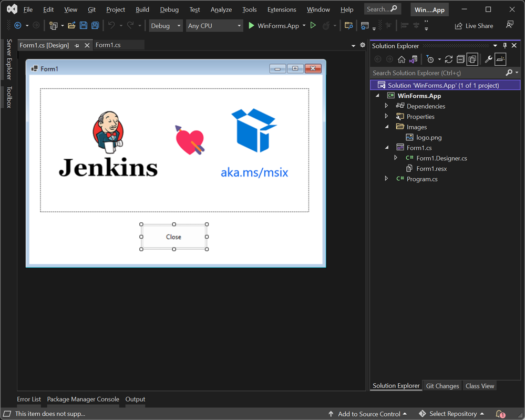The image size is (525, 420).
Task: Open the Error List panel tab
Action: tap(29, 399)
